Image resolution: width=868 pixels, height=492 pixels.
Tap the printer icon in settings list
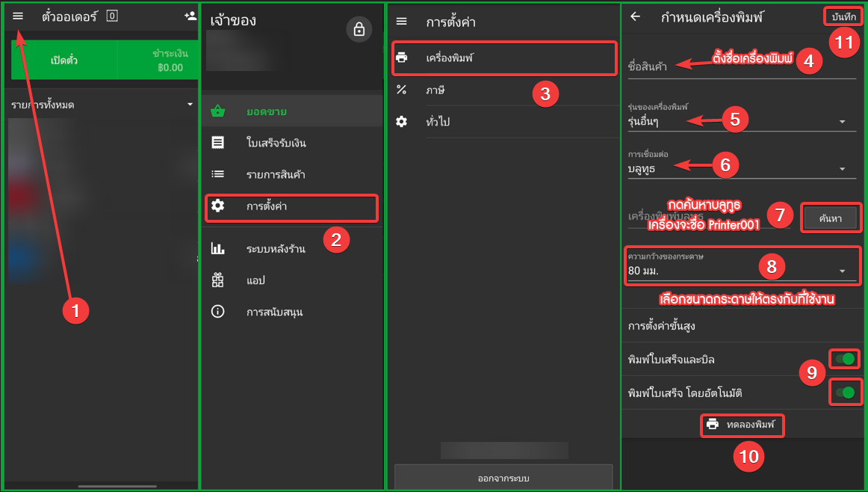point(402,57)
